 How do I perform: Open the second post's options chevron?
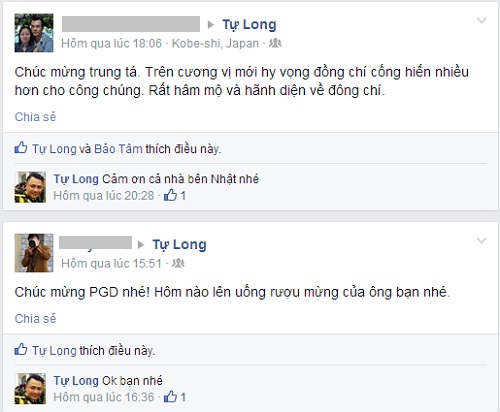[481, 240]
